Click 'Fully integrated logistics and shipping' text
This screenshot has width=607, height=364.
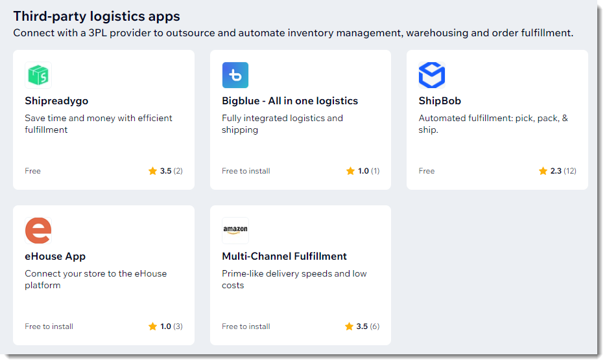click(282, 124)
